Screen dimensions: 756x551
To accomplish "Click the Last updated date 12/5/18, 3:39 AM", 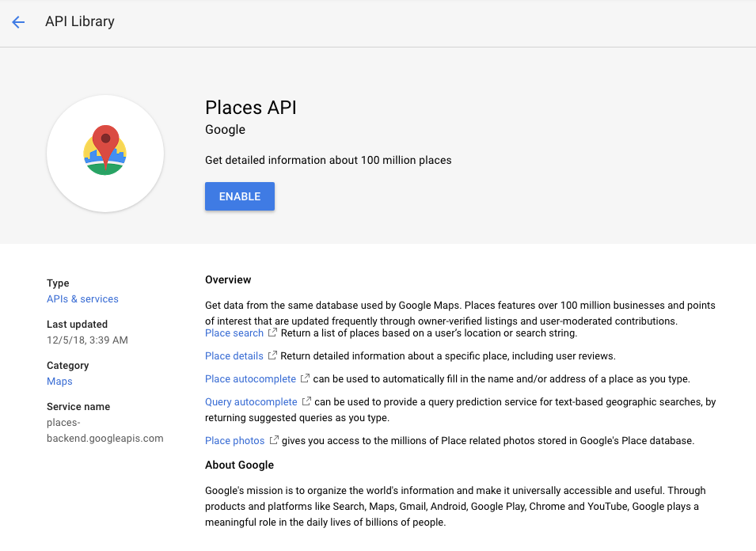I will coord(87,340).
